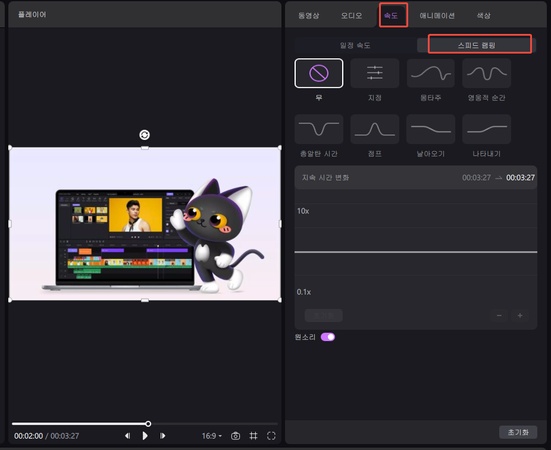Open the 16:9 aspect ratio dropdown
551x450 pixels.
[x=212, y=436]
